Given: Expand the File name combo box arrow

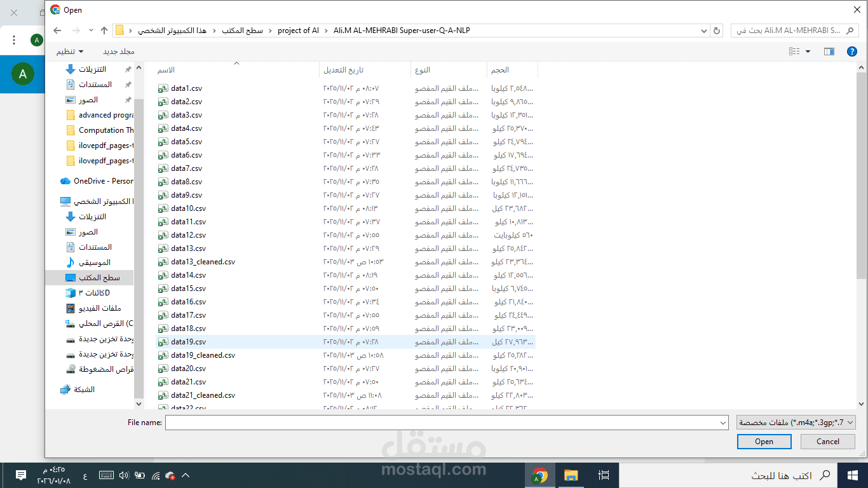Looking at the screenshot, I should (x=722, y=423).
